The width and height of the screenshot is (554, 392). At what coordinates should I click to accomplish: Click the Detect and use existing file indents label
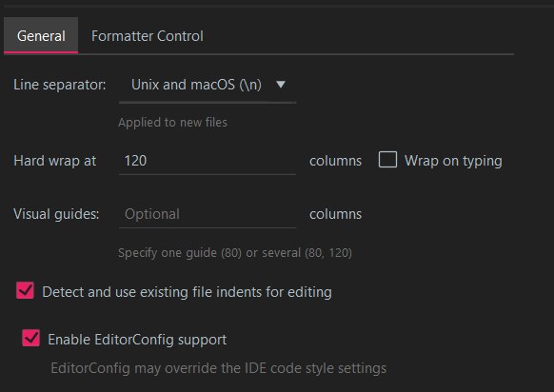[187, 292]
